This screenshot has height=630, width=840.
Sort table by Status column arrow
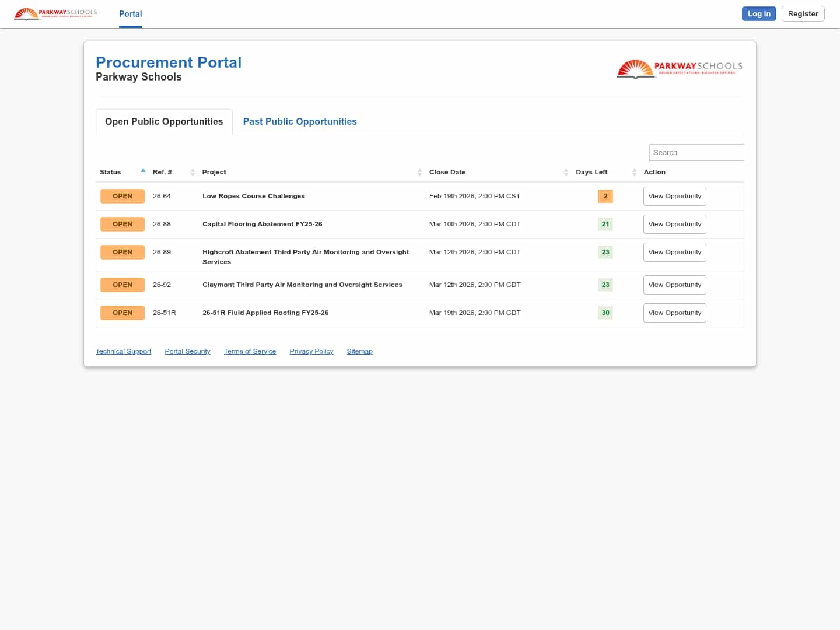tap(143, 171)
